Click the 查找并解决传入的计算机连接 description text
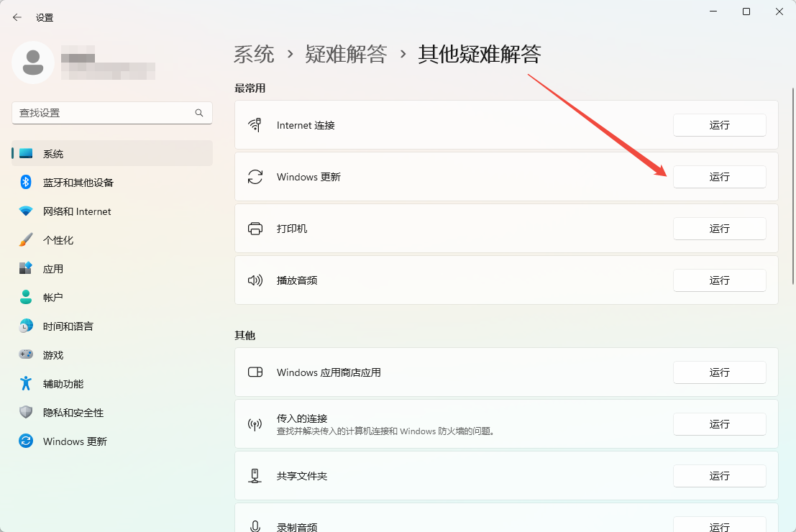 point(386,431)
